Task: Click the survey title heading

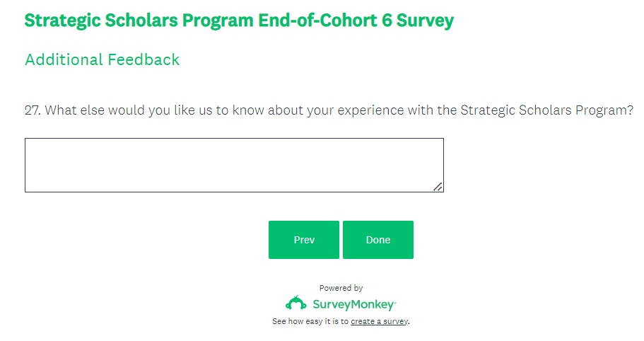Action: (x=239, y=21)
